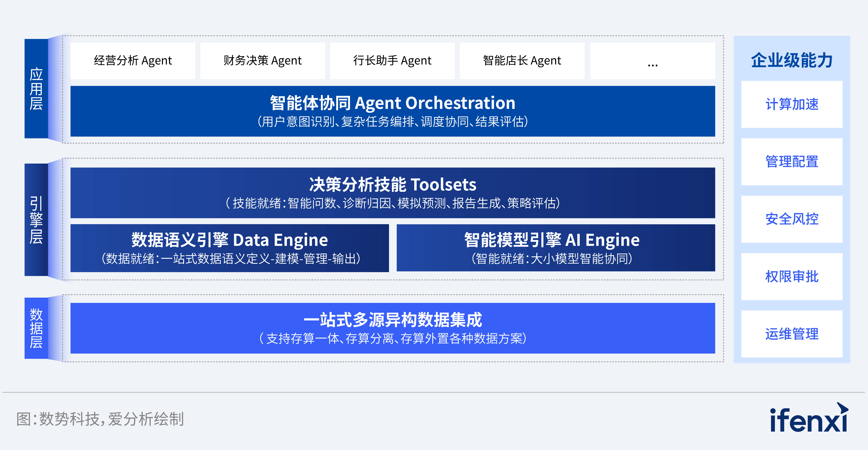The width and height of the screenshot is (868, 450).
Task: Click the ellipsis more-agents box
Action: coord(652,61)
